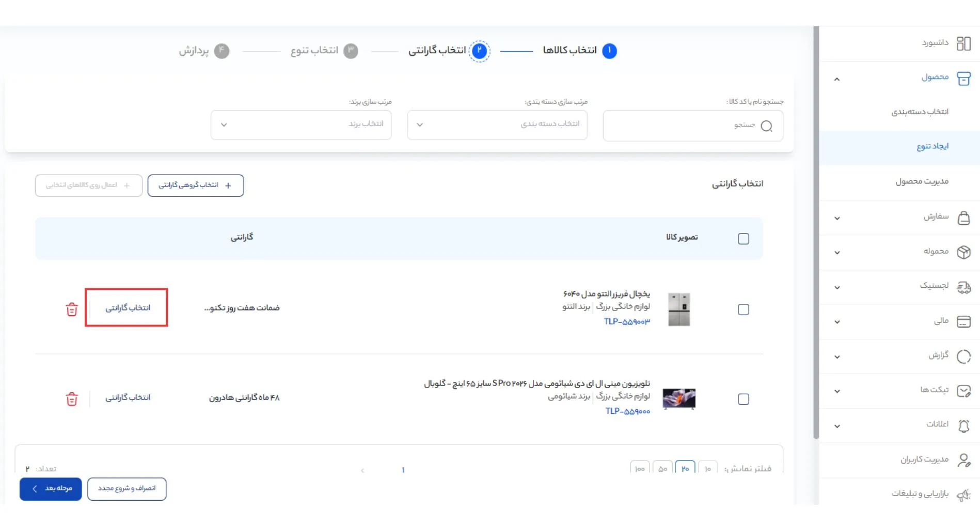Click the refrigerator product thumbnail
The width and height of the screenshot is (980, 526).
coord(679,309)
